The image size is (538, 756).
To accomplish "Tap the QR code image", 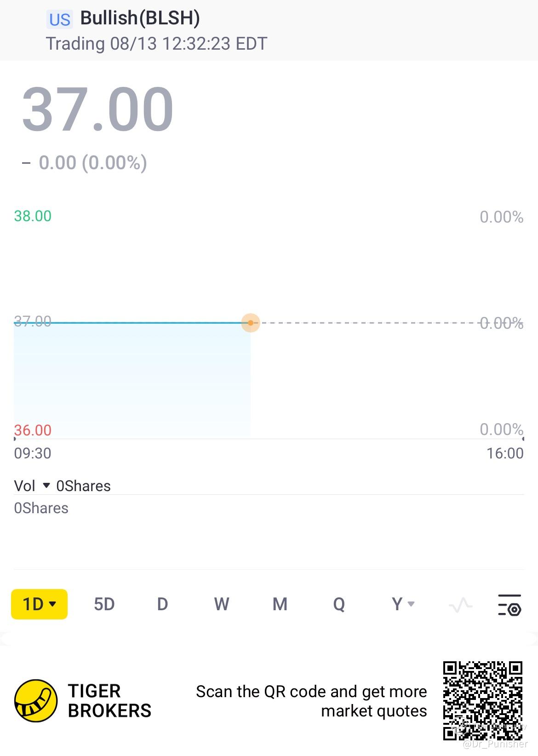I will point(483,700).
